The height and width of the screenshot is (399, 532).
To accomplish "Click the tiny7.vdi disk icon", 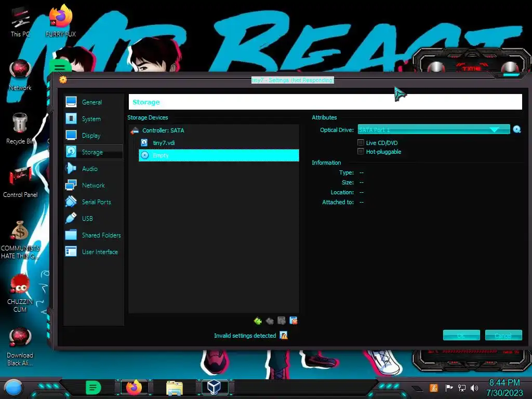I will [x=144, y=143].
